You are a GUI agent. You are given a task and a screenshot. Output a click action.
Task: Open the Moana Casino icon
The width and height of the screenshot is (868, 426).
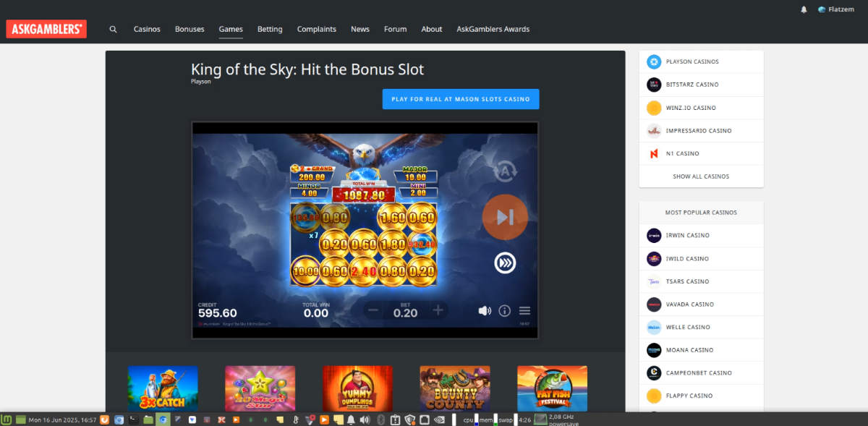pos(654,350)
